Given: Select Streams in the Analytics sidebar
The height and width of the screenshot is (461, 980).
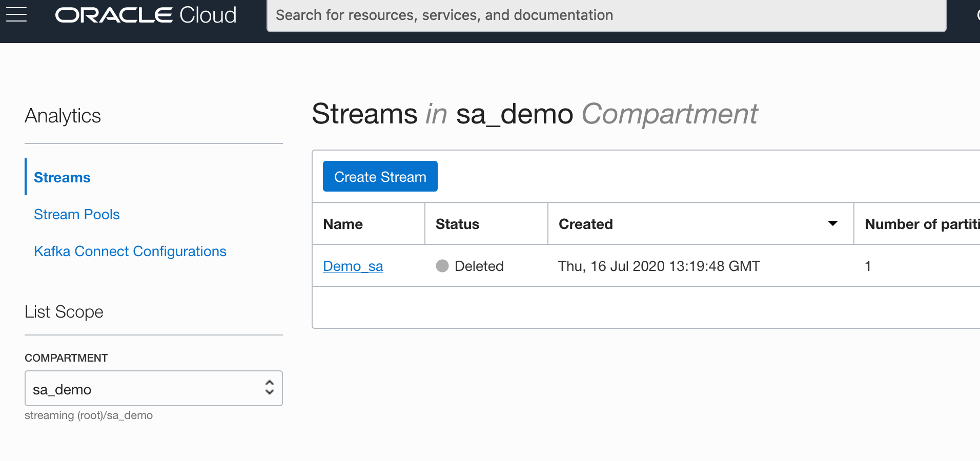Looking at the screenshot, I should point(62,177).
